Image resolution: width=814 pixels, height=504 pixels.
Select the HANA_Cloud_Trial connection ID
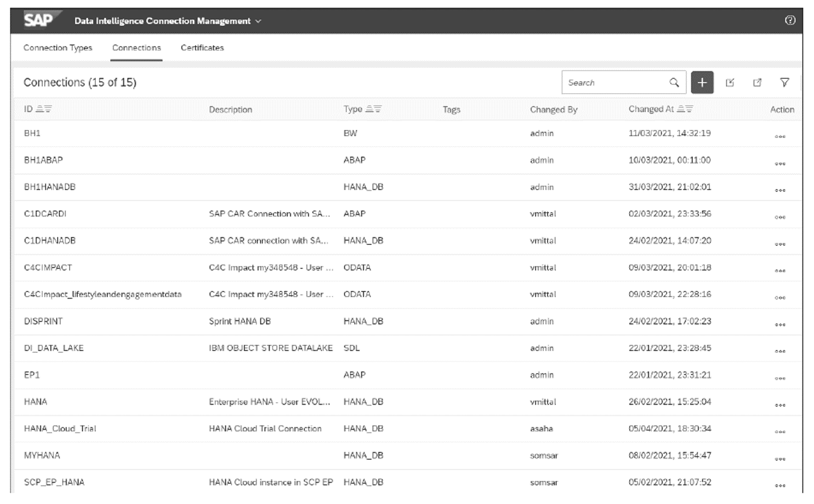[60, 428]
